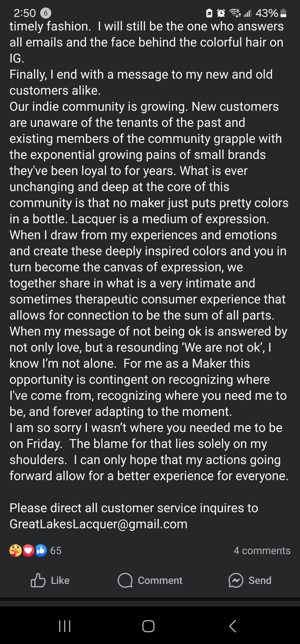Tap the Messenger Send icon
Image resolution: width=300 pixels, height=644 pixels.
tap(250, 580)
